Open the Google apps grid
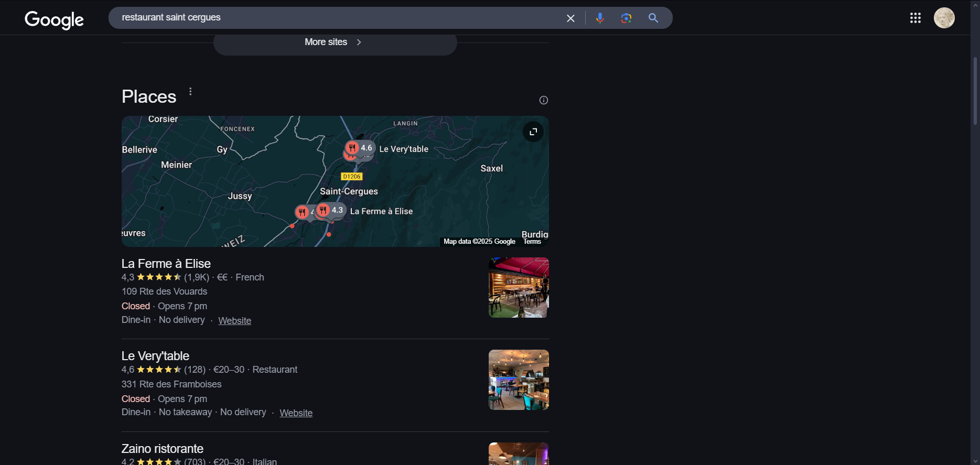The width and height of the screenshot is (980, 465). pos(916,18)
